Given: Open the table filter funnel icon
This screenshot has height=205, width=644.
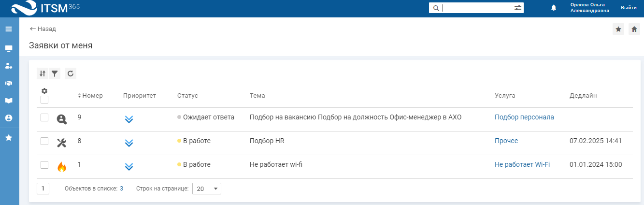Looking at the screenshot, I should click(55, 73).
